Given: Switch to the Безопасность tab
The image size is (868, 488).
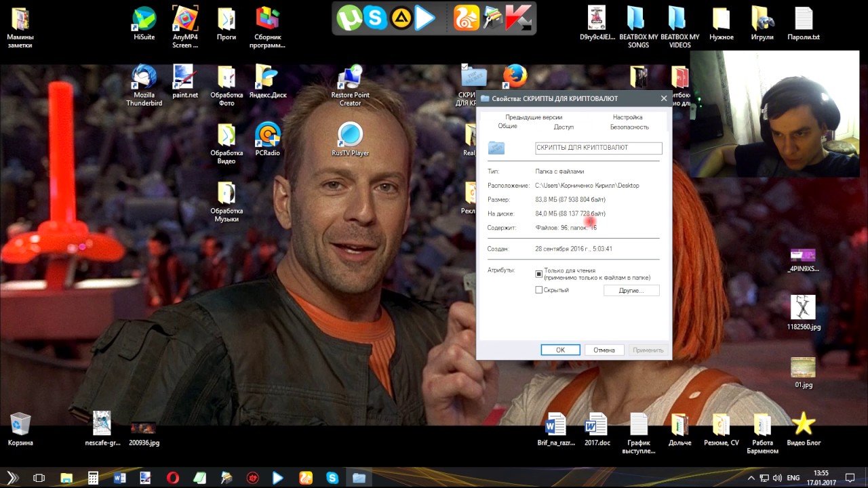Looking at the screenshot, I should (629, 127).
